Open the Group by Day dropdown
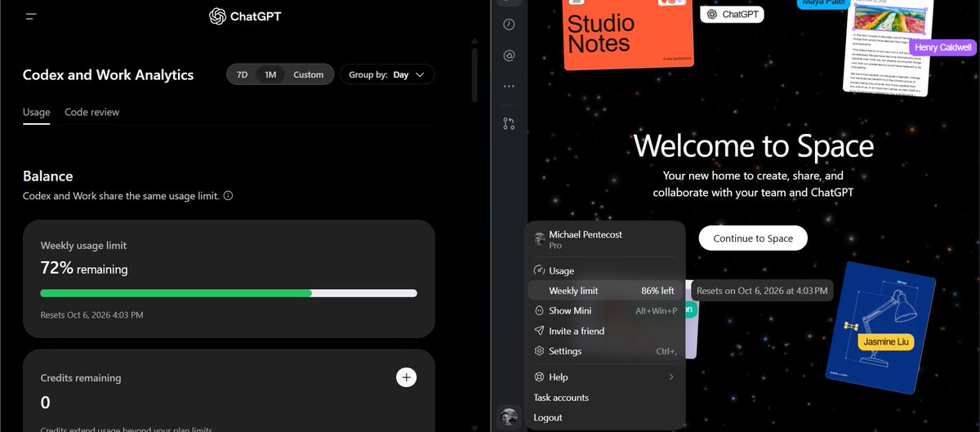 [x=387, y=74]
